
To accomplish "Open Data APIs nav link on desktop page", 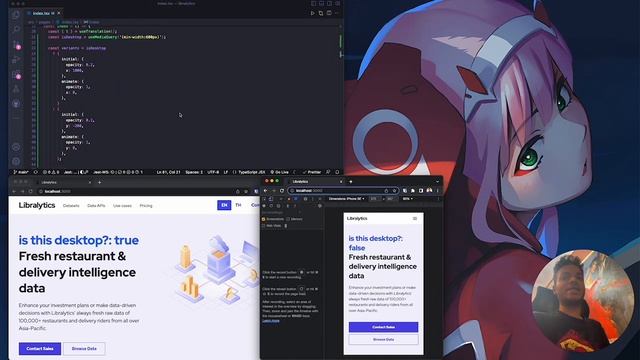I will pos(96,206).
